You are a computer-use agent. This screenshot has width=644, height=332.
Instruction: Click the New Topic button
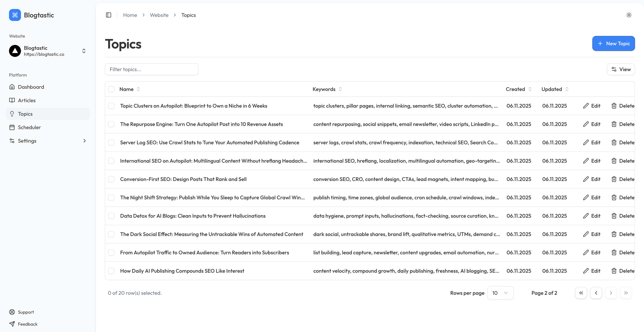coord(613,43)
